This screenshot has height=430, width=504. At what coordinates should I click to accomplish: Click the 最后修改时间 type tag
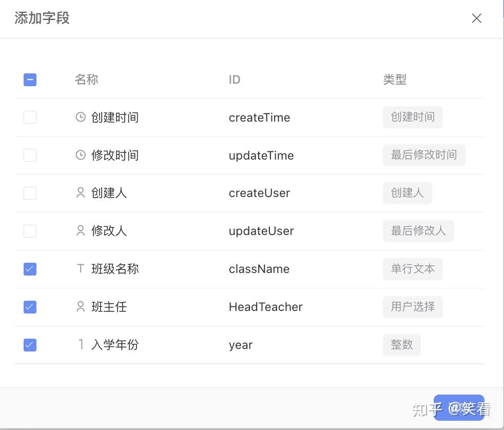coord(424,155)
